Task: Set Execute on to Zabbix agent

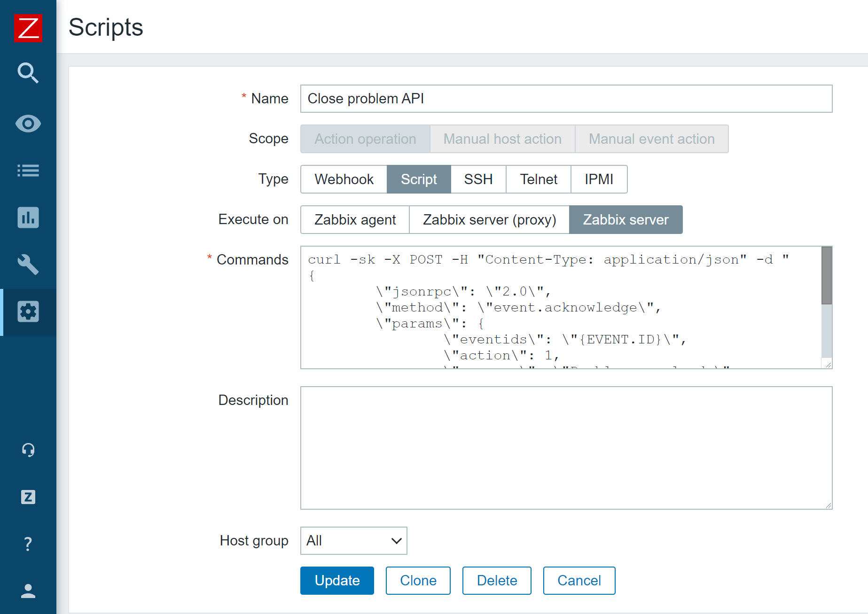Action: point(355,219)
